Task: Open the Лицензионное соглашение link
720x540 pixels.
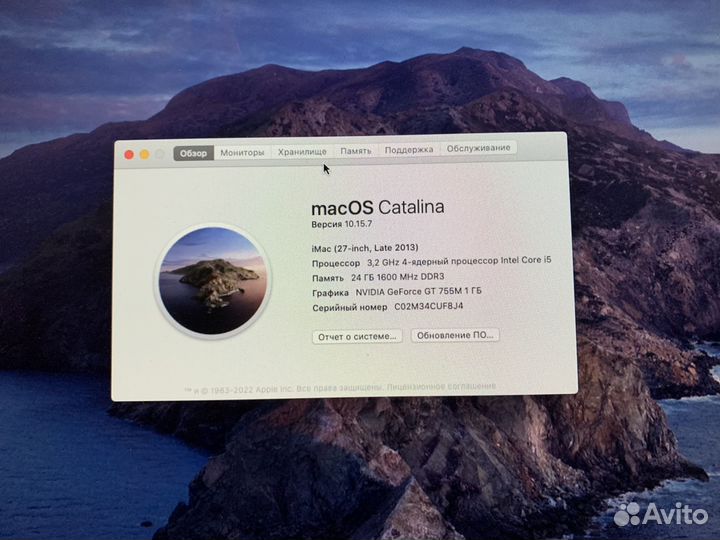Action: 441,387
